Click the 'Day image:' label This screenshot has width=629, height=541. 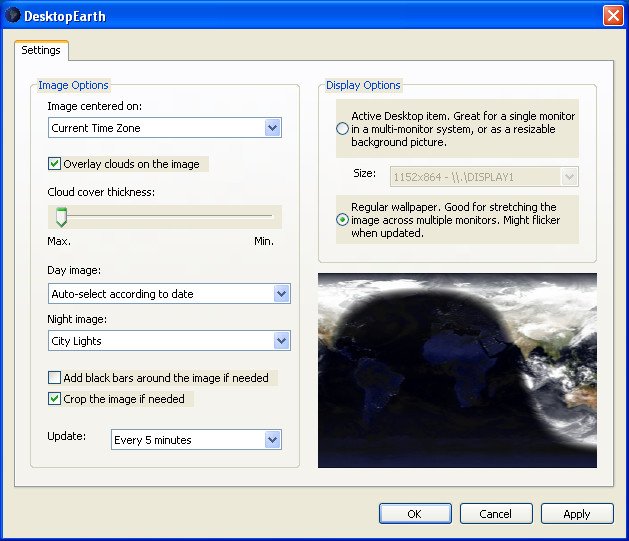[74, 270]
